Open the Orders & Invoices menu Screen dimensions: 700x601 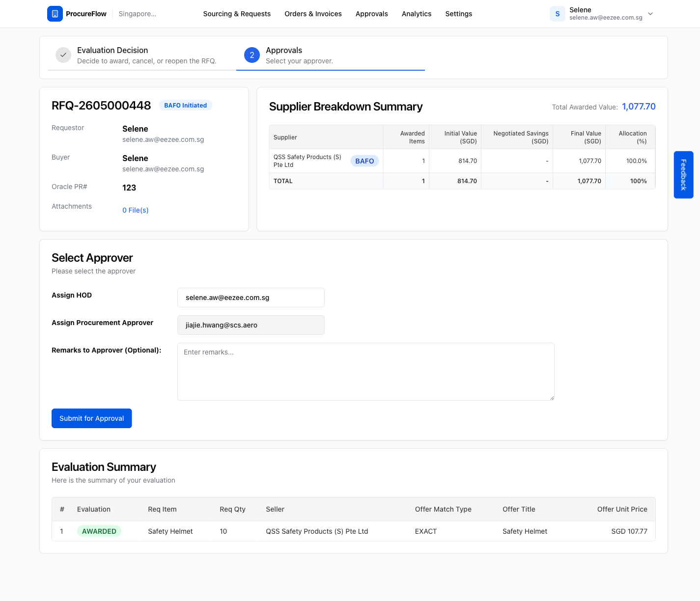[x=313, y=14]
